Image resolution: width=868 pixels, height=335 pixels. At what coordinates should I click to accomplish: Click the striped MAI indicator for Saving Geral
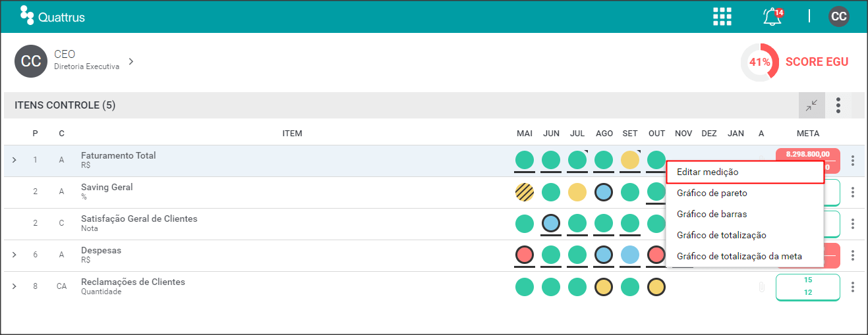click(525, 192)
